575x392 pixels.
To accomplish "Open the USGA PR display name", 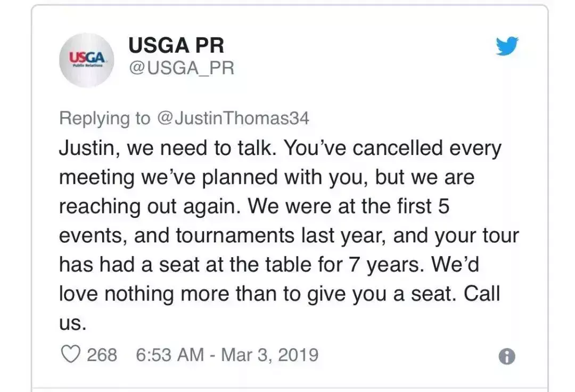I will [176, 45].
